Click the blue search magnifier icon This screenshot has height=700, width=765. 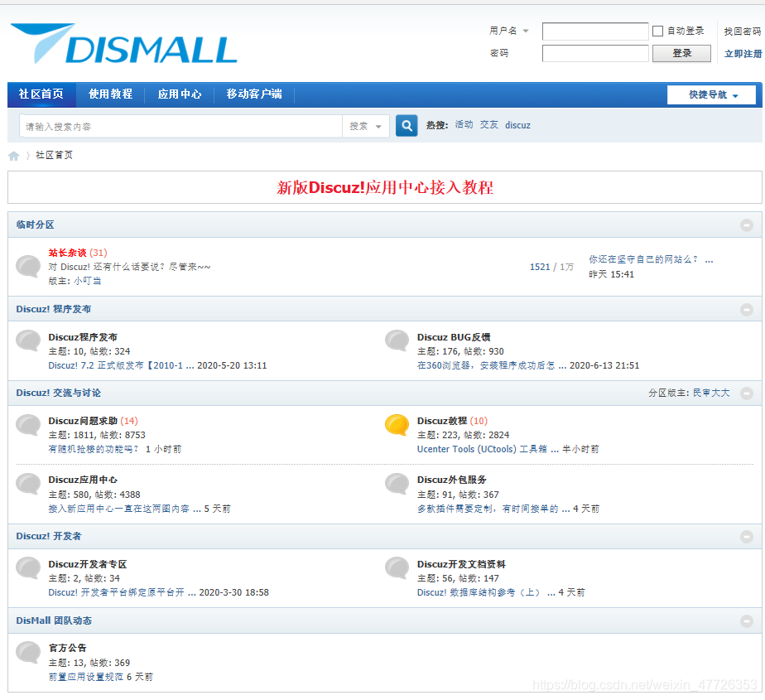[x=407, y=126]
